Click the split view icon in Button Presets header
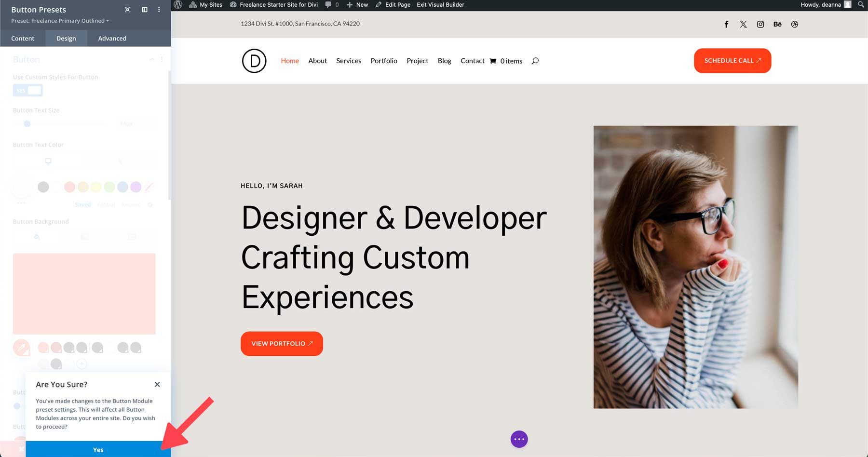868x457 pixels. [x=145, y=9]
